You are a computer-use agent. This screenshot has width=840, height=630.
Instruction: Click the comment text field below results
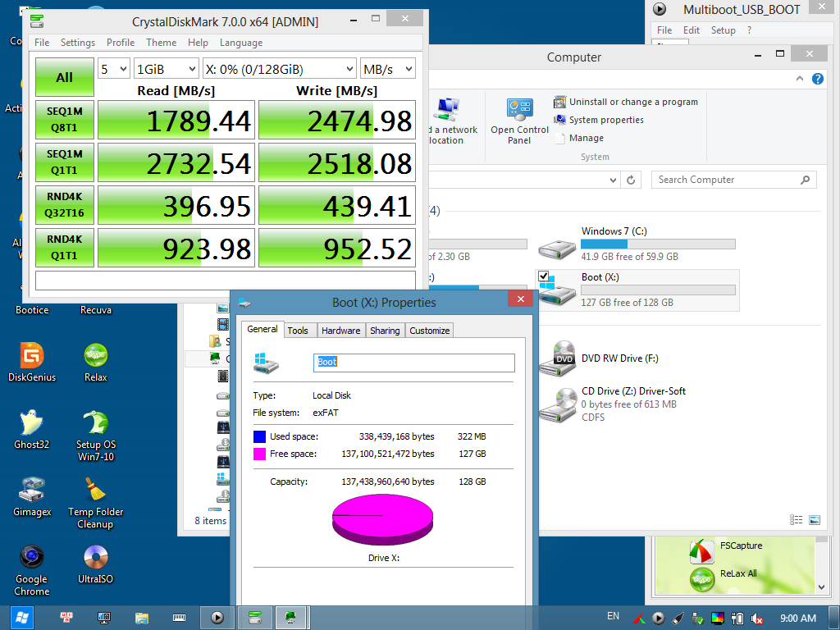click(226, 281)
